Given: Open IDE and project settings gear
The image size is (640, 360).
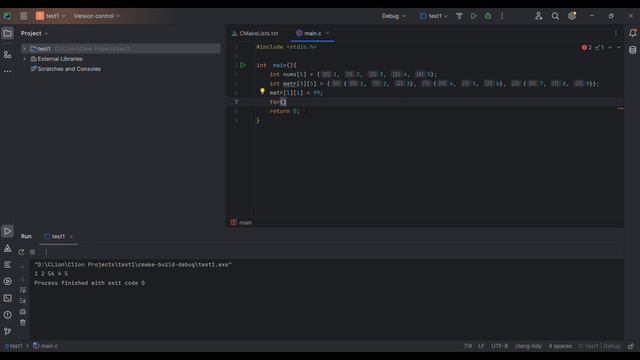Looking at the screenshot, I should [x=572, y=16].
